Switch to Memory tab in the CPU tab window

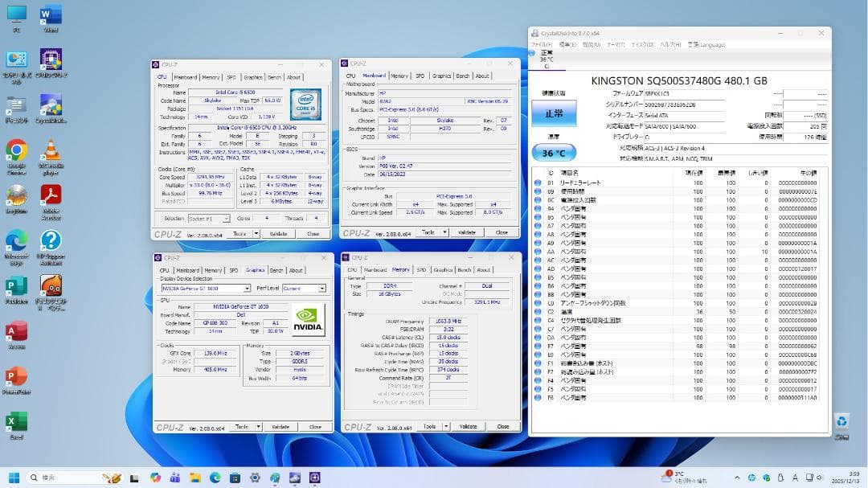pos(211,77)
